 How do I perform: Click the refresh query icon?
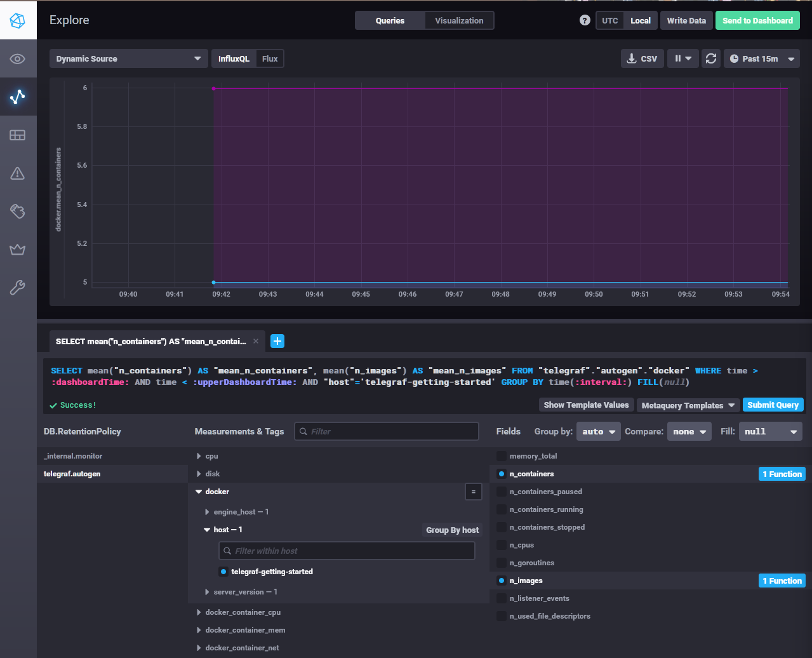click(x=710, y=58)
